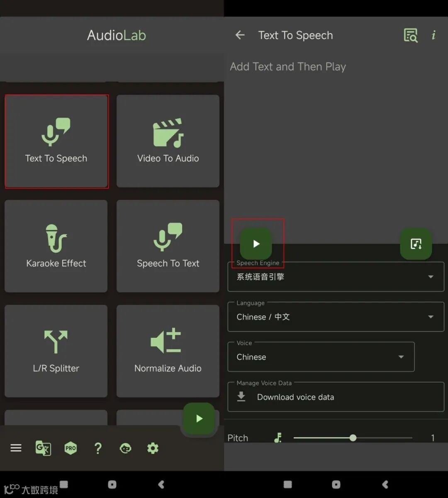Open the Normalize Audio tool

[168, 351]
